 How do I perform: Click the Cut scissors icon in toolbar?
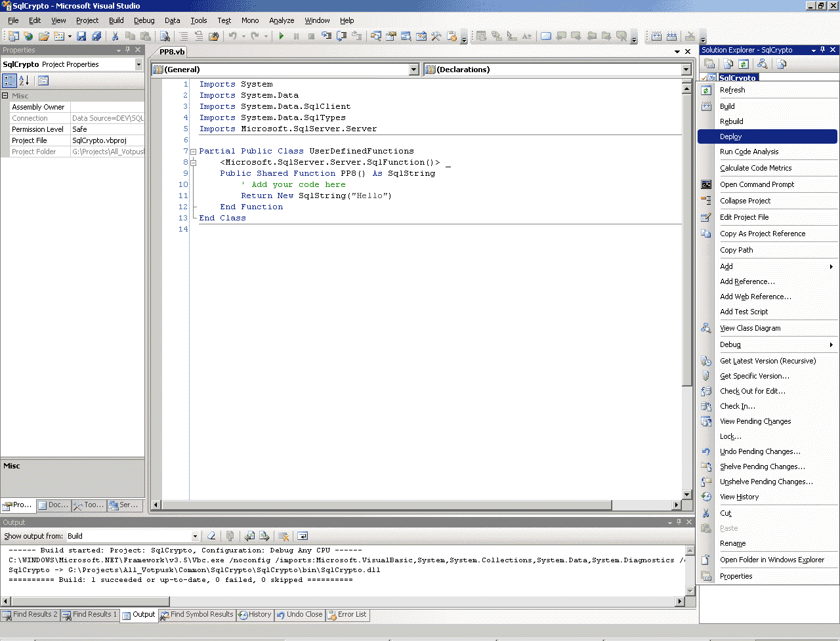pos(115,36)
